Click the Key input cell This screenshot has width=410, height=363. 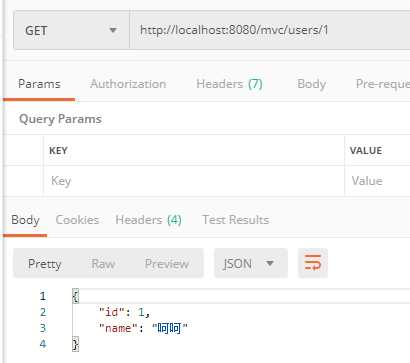point(194,181)
